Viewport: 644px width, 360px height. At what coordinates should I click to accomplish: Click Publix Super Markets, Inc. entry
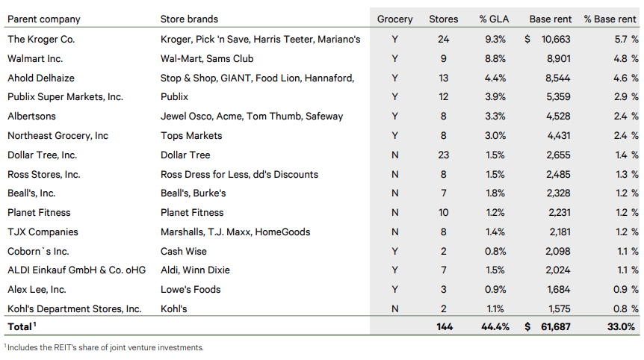click(x=65, y=97)
